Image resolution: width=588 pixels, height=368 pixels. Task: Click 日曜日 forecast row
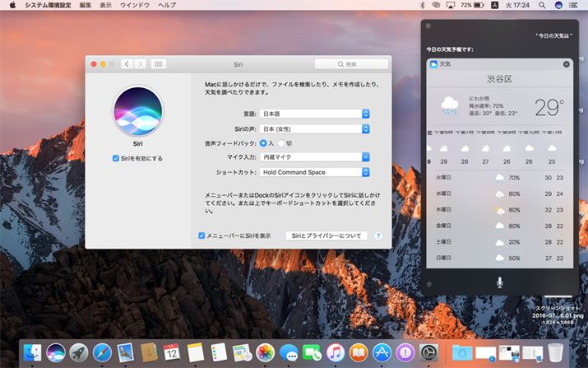tap(499, 259)
